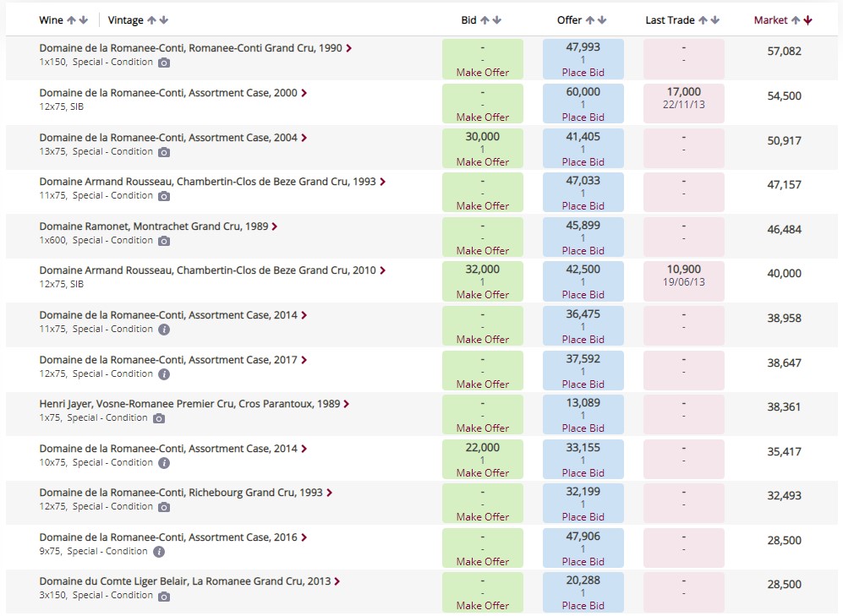Image resolution: width=843 pixels, height=616 pixels.
Task: Expand chevron next to Cros Parantoux 1989
Action: click(x=347, y=404)
